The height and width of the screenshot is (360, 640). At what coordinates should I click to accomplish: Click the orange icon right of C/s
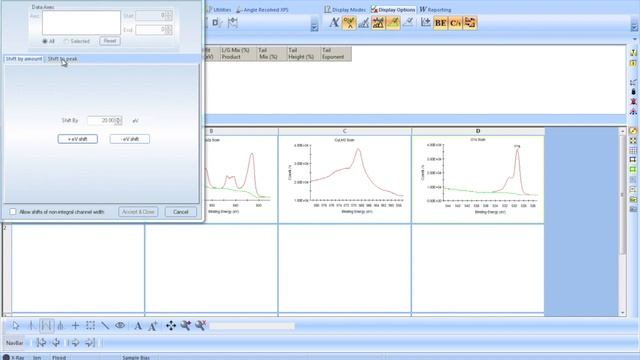tap(470, 23)
